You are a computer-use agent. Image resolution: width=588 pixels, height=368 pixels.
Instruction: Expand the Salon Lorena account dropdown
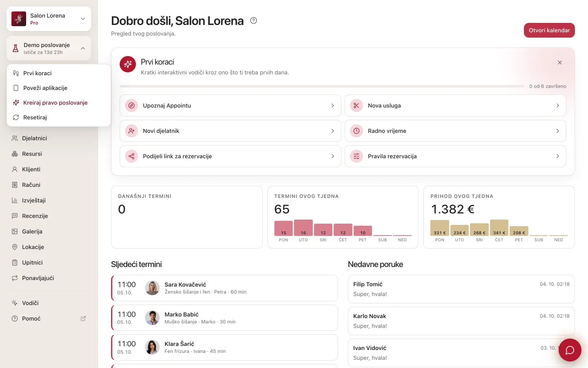pos(83,19)
